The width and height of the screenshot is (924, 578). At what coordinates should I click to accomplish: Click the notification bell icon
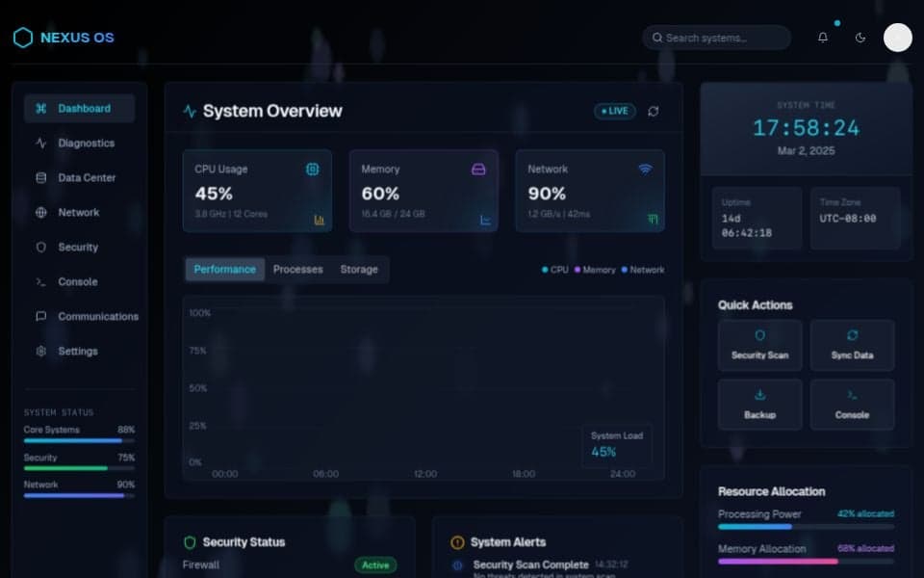click(822, 38)
